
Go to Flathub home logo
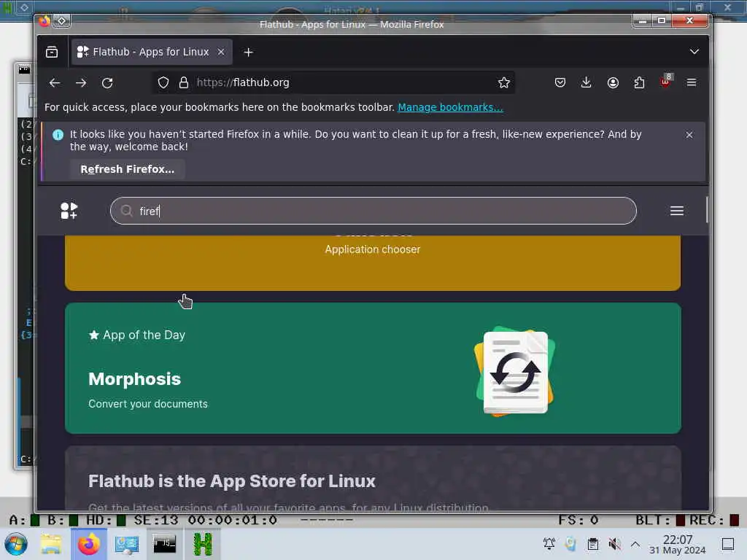pyautogui.click(x=69, y=211)
